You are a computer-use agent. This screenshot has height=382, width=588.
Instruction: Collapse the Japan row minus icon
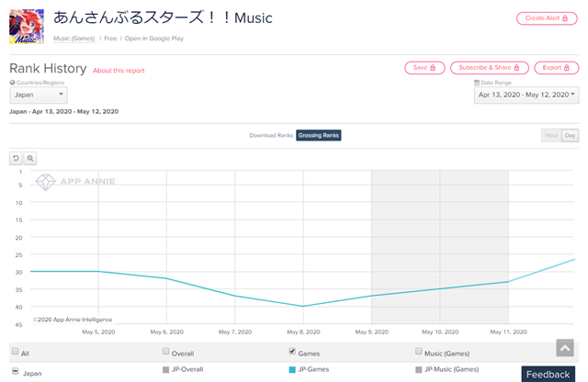15,371
